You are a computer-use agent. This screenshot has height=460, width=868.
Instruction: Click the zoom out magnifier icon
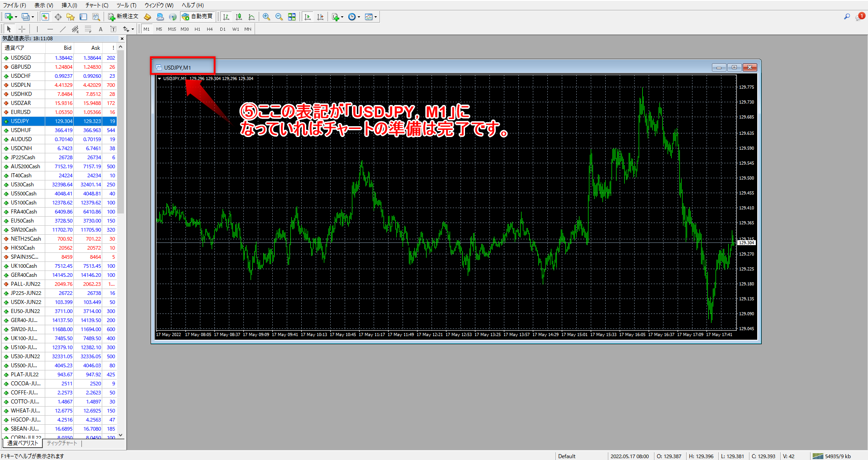tap(279, 17)
